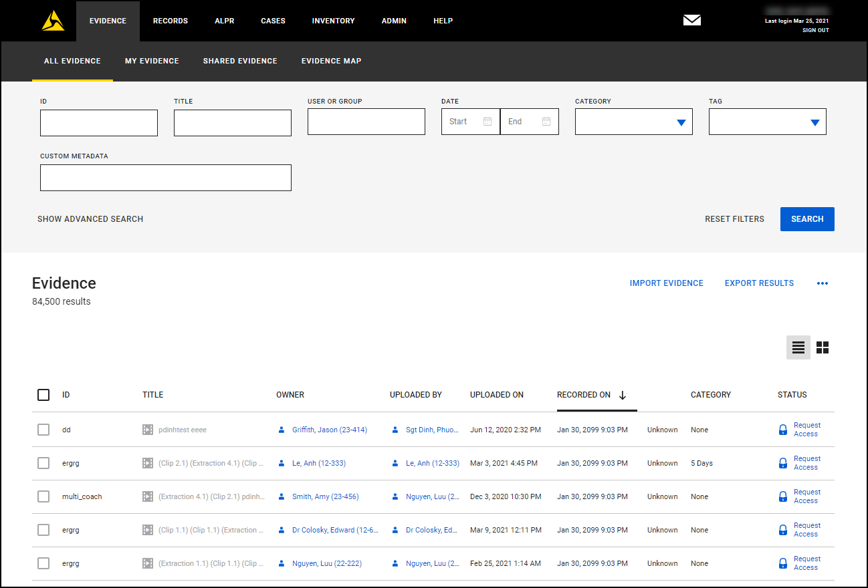868x588 pixels.
Task: Open the Category filter dropdown
Action: 681,122
